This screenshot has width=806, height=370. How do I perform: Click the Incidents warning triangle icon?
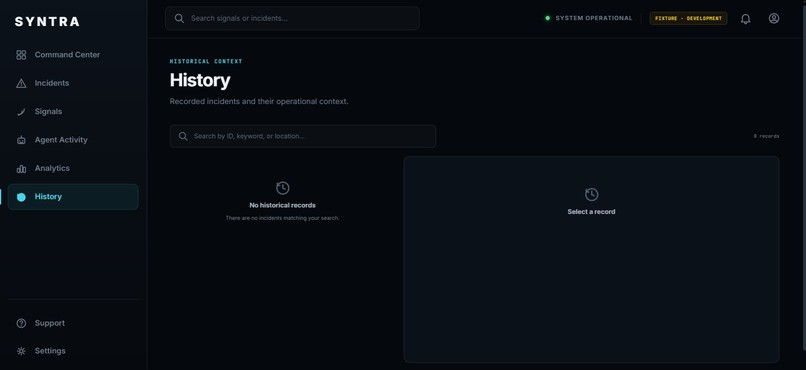[x=21, y=83]
